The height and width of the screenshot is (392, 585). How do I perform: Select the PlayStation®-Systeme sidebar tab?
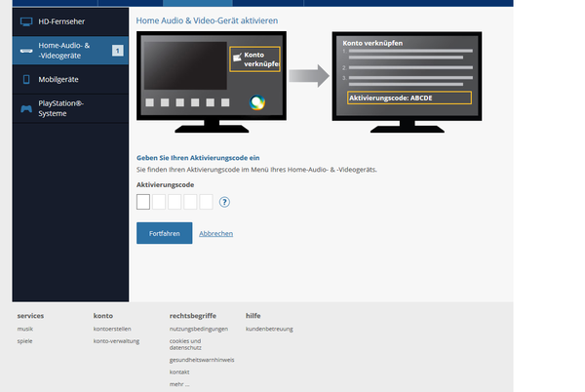[70, 107]
